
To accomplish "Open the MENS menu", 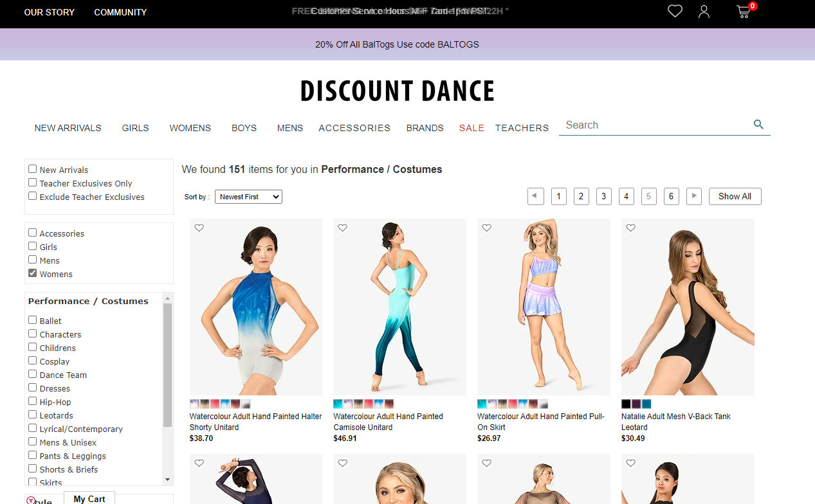I will point(290,128).
